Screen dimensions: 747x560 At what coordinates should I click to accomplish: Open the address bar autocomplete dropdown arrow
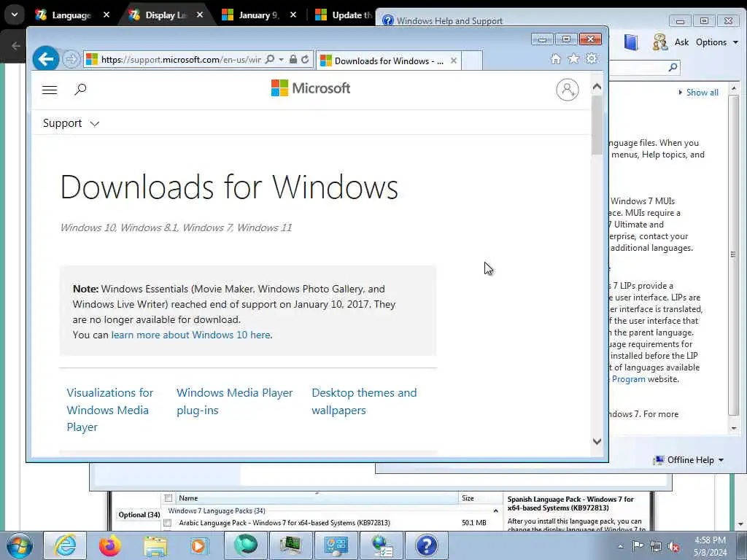[281, 60]
